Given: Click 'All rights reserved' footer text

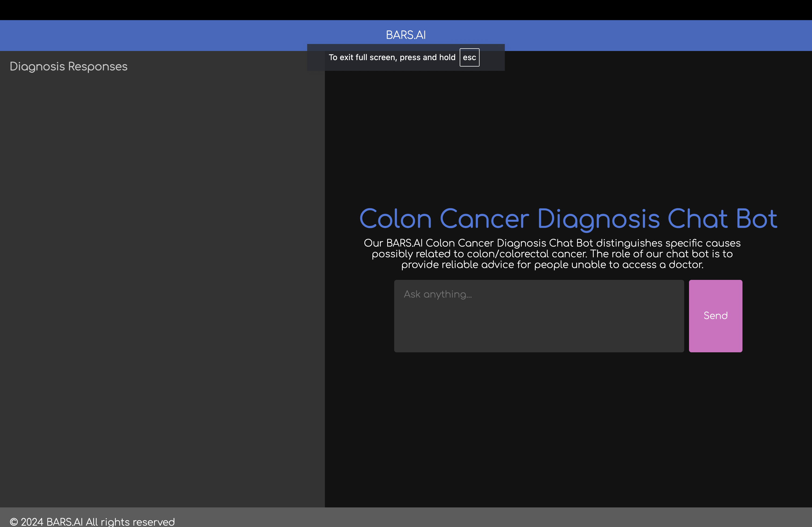Looking at the screenshot, I should 130,522.
